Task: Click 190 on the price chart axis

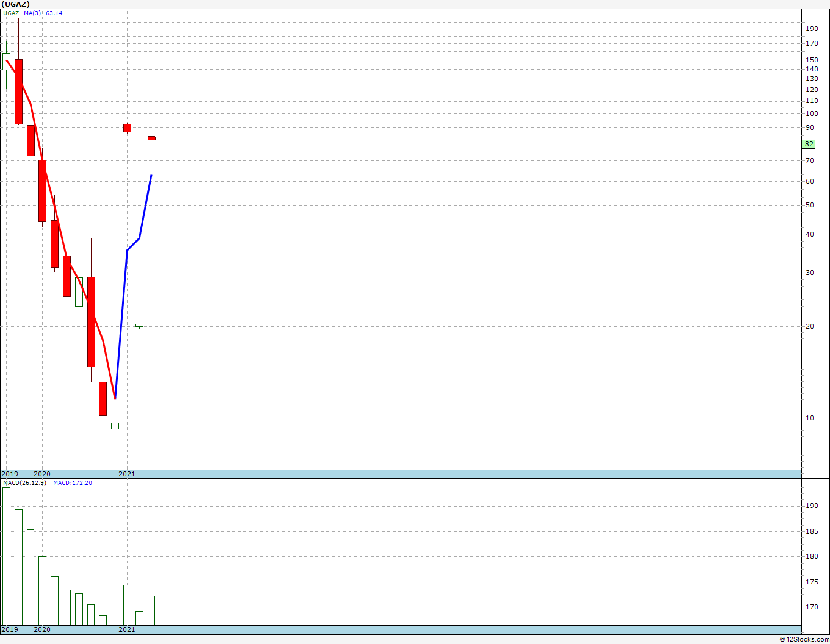Action: click(x=812, y=29)
